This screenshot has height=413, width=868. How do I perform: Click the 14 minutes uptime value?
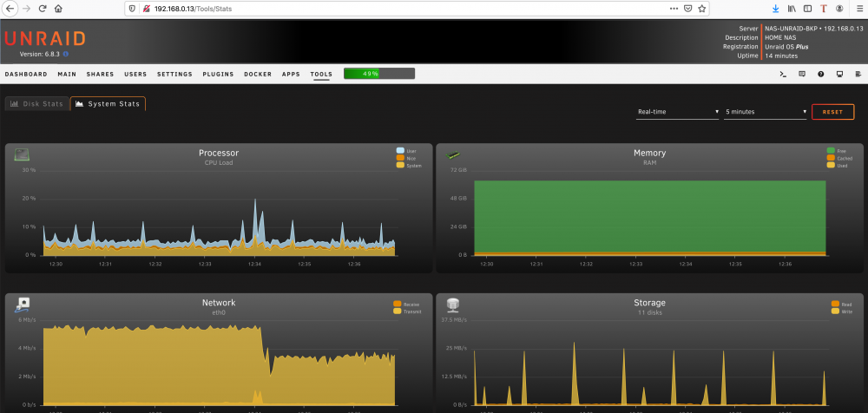coord(781,56)
